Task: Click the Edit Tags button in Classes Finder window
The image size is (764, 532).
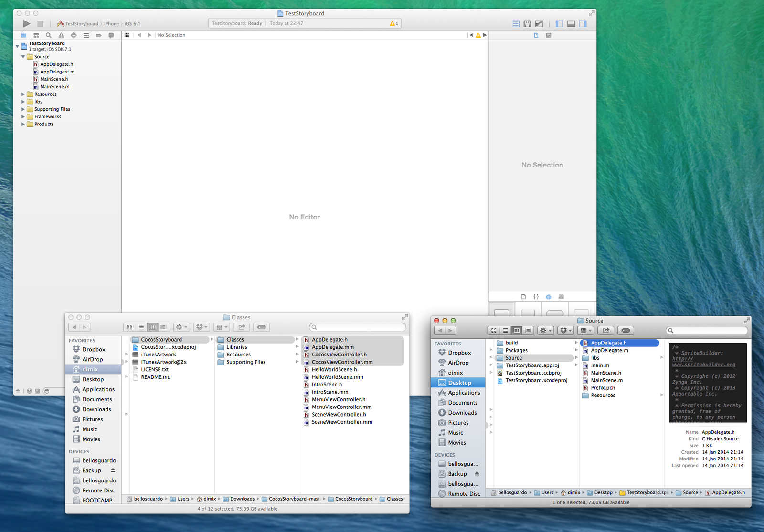Action: click(x=261, y=327)
